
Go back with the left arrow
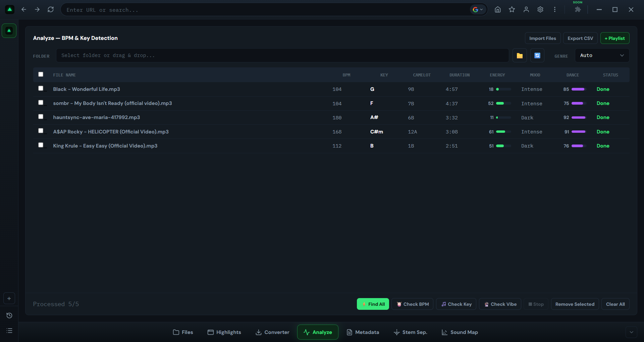tap(24, 9)
